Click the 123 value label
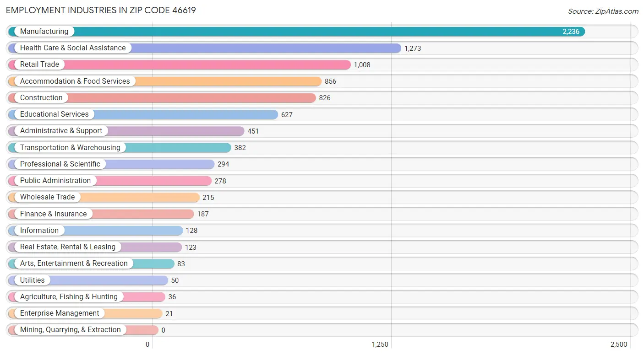 [191, 247]
